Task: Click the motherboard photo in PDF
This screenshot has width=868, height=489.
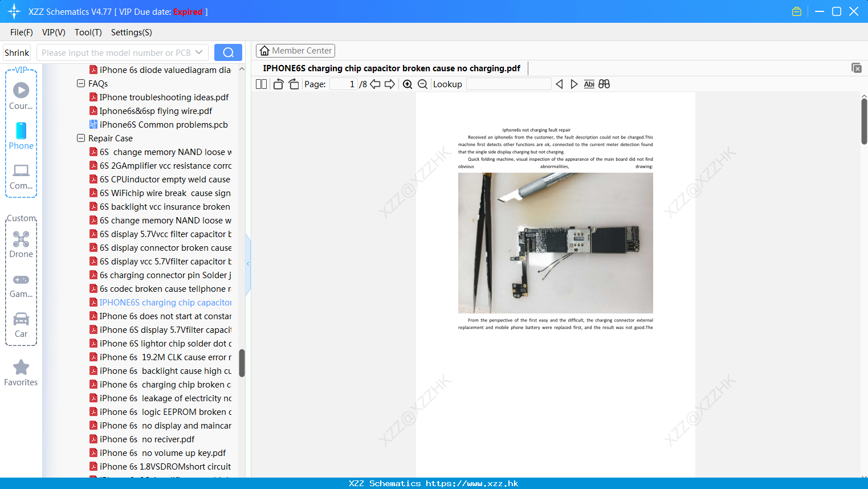Action: coord(556,243)
